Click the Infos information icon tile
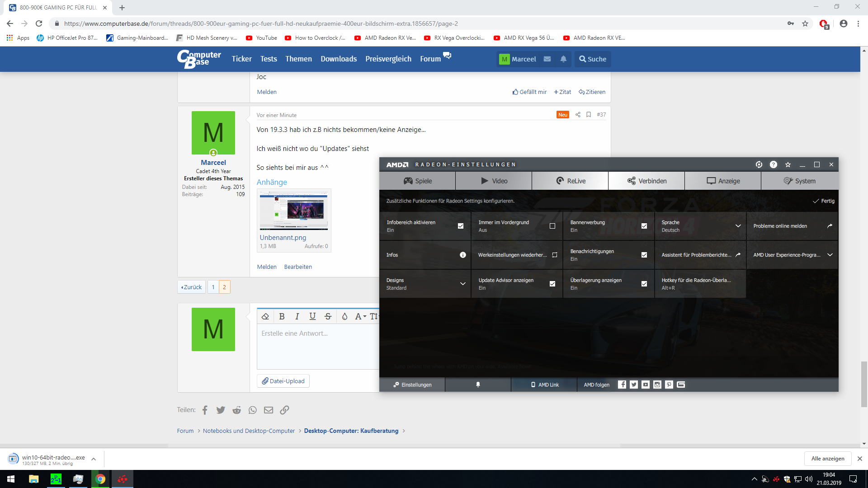 [x=462, y=255]
